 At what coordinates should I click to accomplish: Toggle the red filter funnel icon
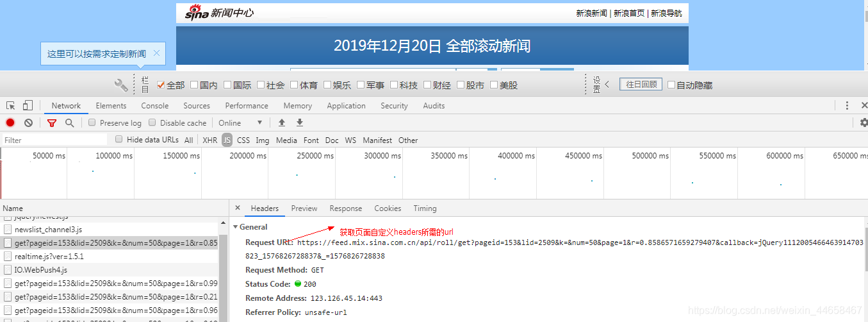[52, 123]
